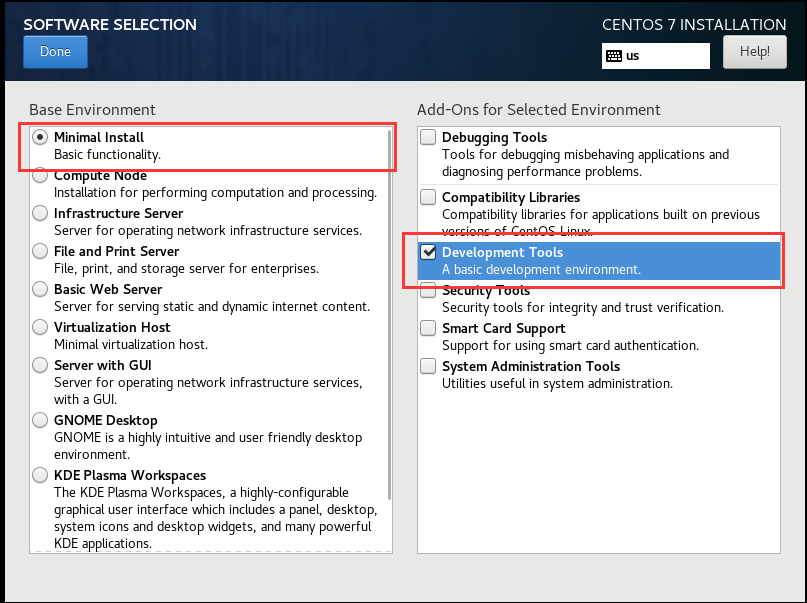807x603 pixels.
Task: Click the 'Minimal Install' label text
Action: point(99,137)
